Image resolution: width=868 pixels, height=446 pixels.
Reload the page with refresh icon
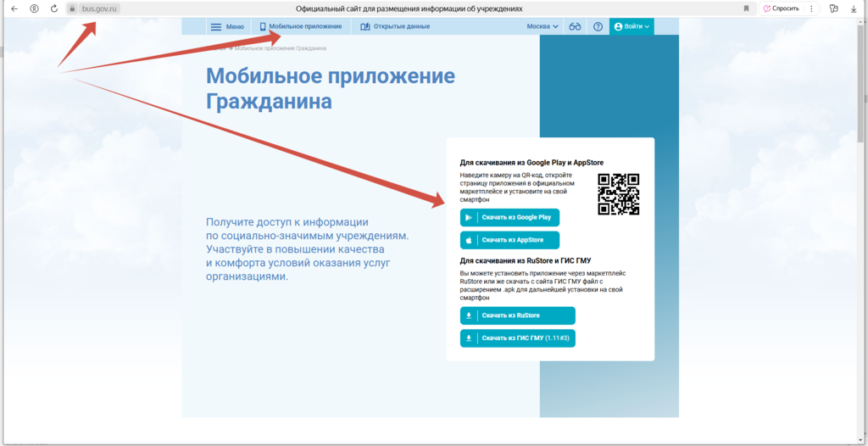[x=54, y=8]
